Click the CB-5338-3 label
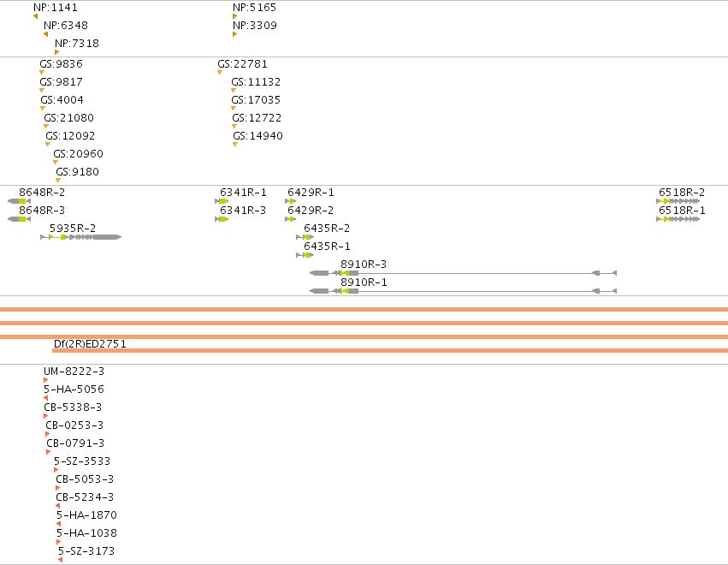Viewport: 728px width, 565px height. pyautogui.click(x=73, y=407)
